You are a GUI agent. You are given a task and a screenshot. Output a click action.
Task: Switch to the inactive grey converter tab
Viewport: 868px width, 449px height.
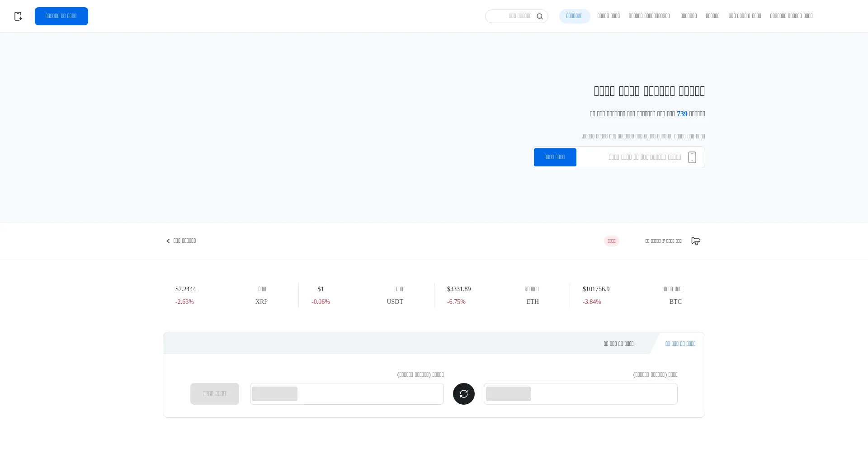click(618, 344)
